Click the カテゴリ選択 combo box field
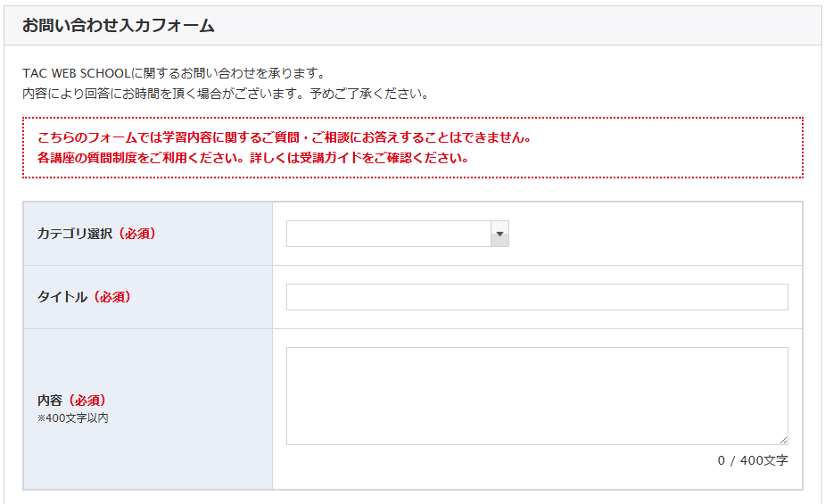 (388, 234)
